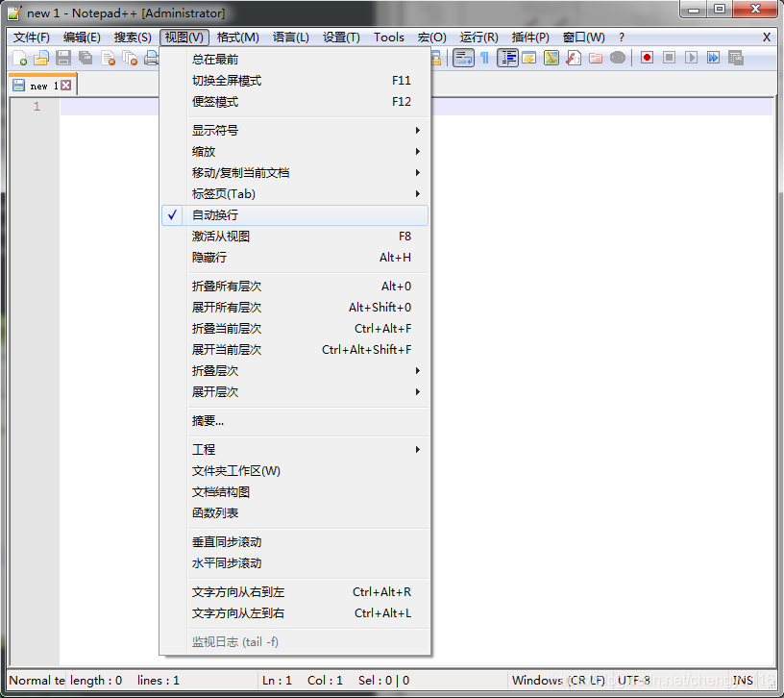784x698 pixels.
Task: Toggle the Word Wrap toolbar icon
Action: 463,58
